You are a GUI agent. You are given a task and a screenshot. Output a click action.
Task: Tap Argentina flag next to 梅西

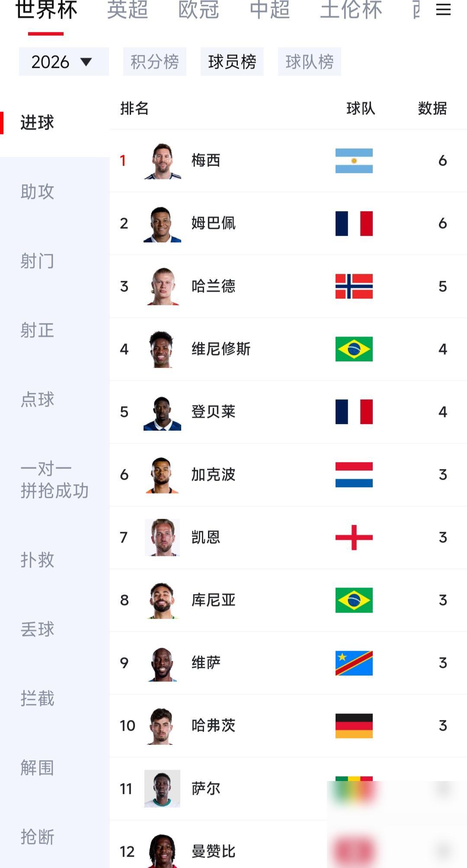pos(354,161)
